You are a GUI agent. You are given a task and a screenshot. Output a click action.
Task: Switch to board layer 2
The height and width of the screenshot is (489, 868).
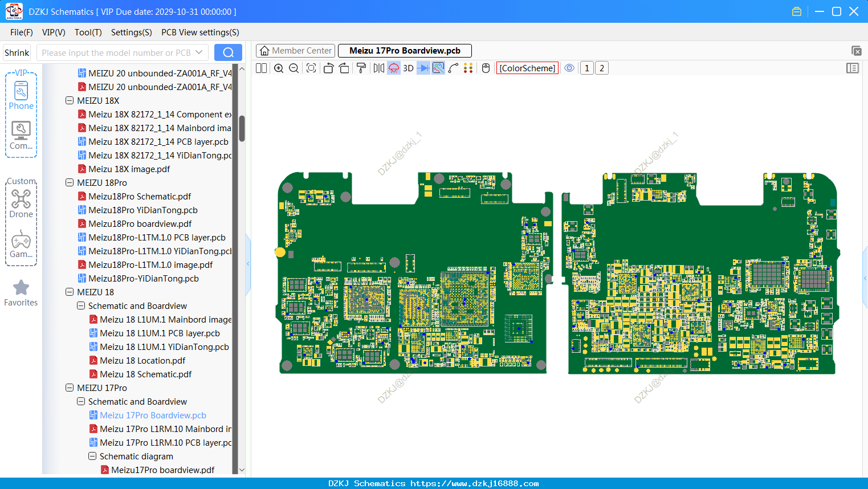click(x=602, y=68)
